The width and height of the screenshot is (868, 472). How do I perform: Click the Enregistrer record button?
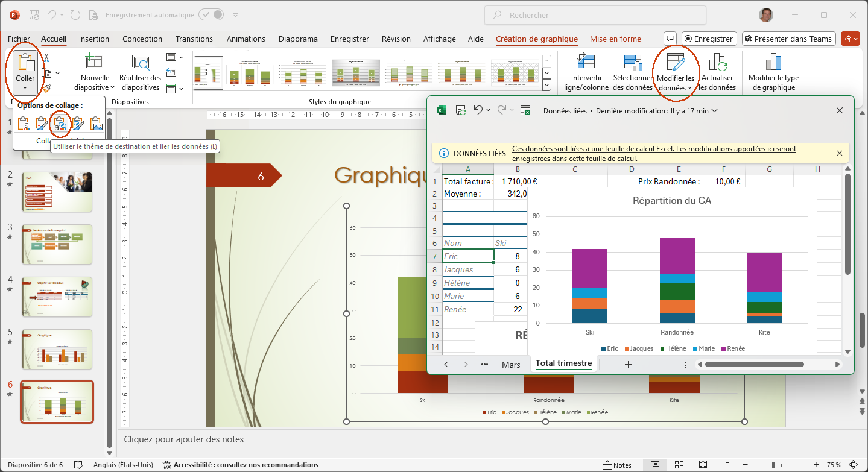coord(710,39)
